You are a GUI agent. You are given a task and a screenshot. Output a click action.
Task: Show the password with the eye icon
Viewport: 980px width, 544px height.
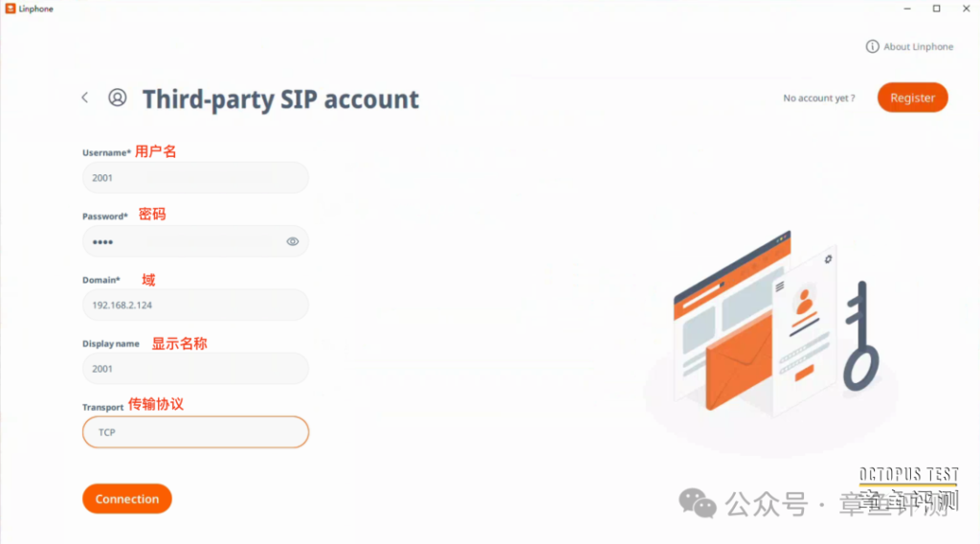pos(293,241)
